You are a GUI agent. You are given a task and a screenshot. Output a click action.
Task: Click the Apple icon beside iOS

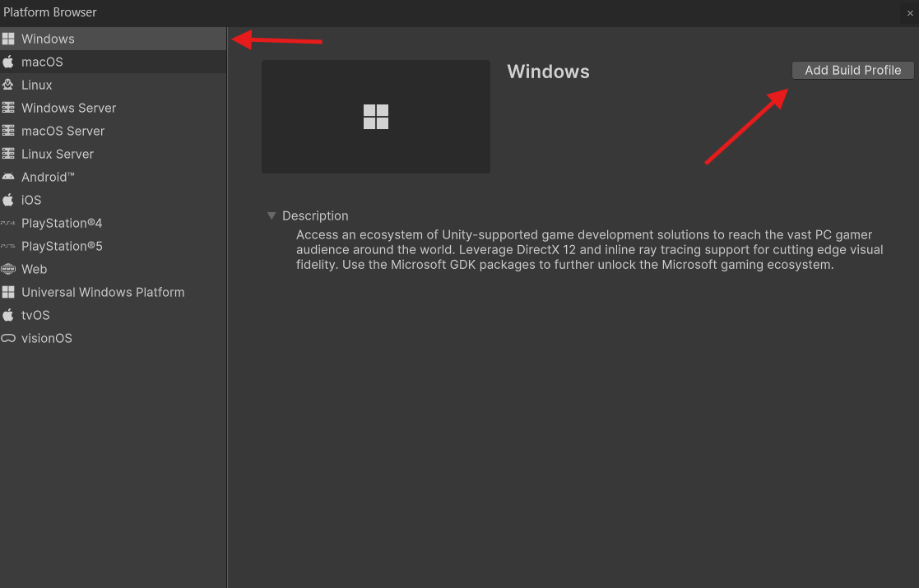8,200
